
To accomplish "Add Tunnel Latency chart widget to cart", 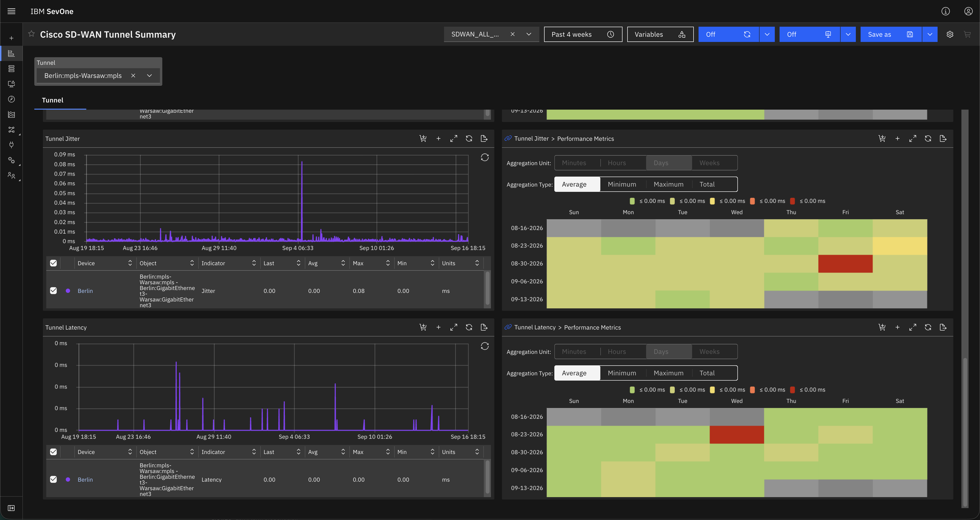I will 423,327.
